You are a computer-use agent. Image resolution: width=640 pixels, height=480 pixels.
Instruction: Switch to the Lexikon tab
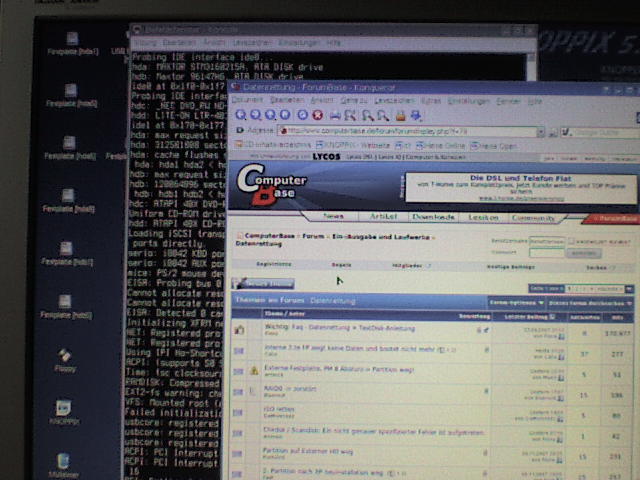coord(483,218)
